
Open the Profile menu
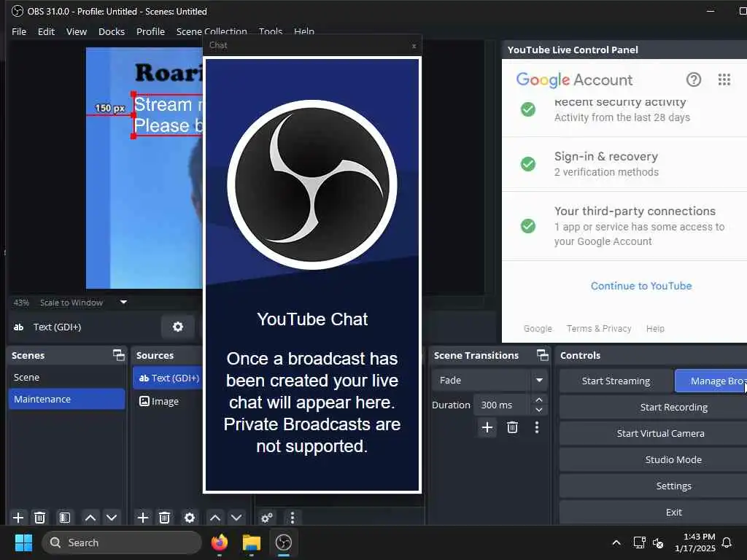150,31
